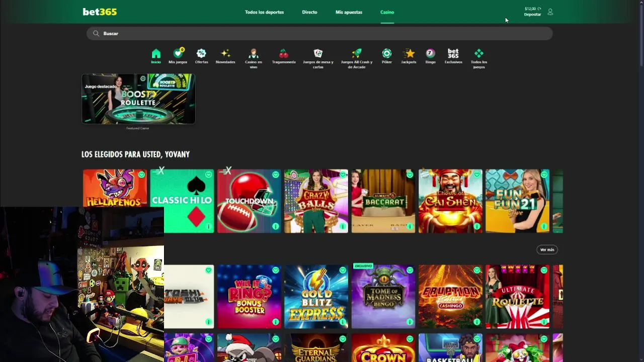The width and height of the screenshot is (644, 362).
Task: Favorite the Touchdown game with heart
Action: click(x=275, y=174)
